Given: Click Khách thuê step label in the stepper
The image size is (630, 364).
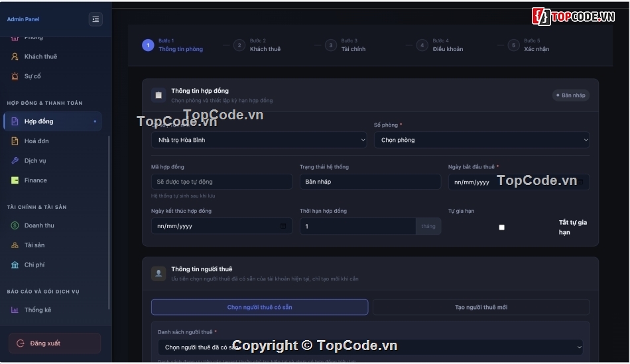Looking at the screenshot, I should pyautogui.click(x=265, y=49).
